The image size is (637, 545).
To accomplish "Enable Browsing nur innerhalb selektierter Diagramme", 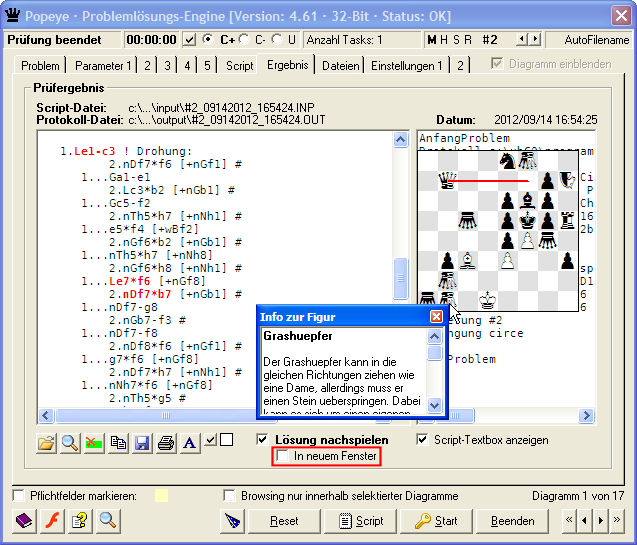I will coord(230,495).
